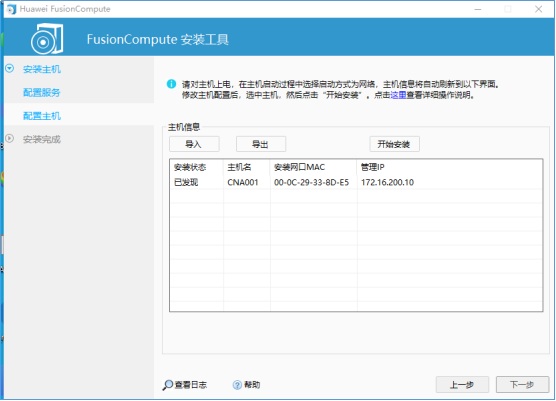
Task: Click the question mark help icon
Action: (237, 385)
